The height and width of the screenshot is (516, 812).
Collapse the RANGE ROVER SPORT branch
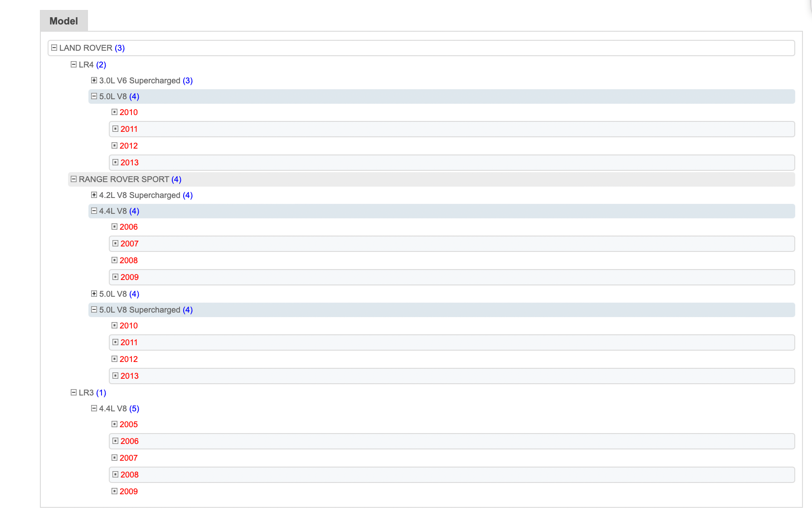(x=73, y=179)
